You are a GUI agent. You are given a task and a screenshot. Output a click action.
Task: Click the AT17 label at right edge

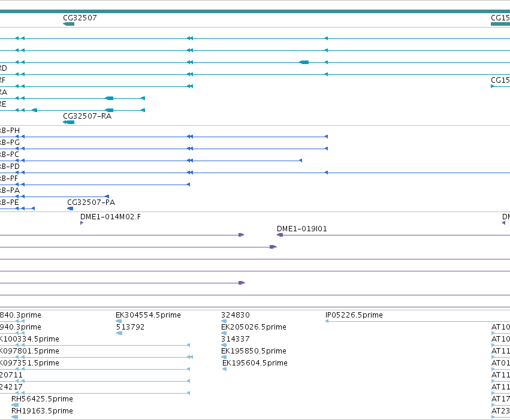(x=500, y=398)
